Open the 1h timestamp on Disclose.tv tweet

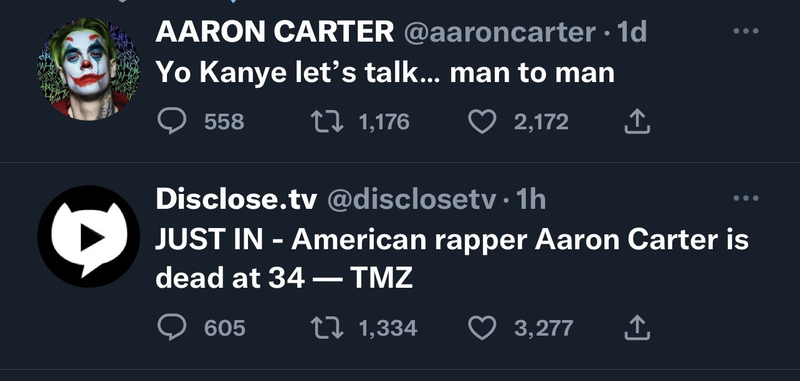click(531, 198)
